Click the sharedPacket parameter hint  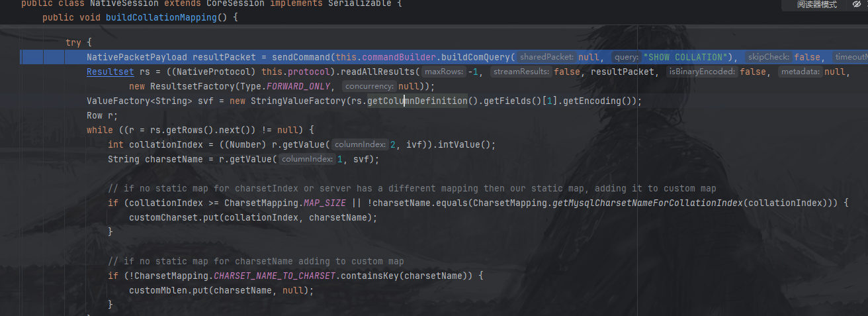point(546,57)
